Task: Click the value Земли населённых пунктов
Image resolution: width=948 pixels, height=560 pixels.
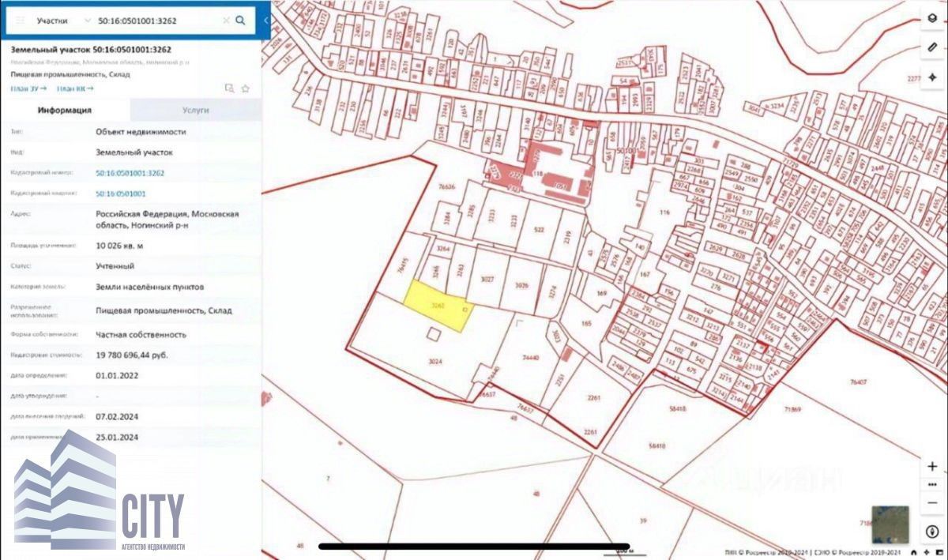Action: click(150, 287)
